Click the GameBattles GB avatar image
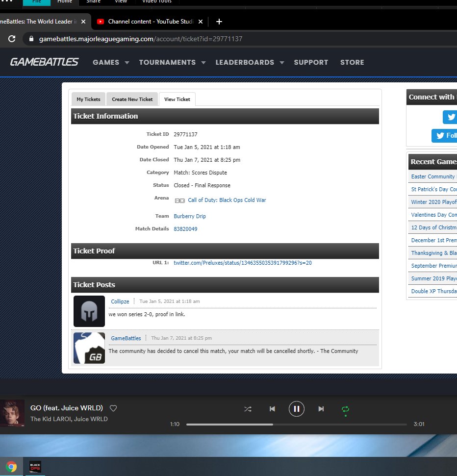 [89, 348]
